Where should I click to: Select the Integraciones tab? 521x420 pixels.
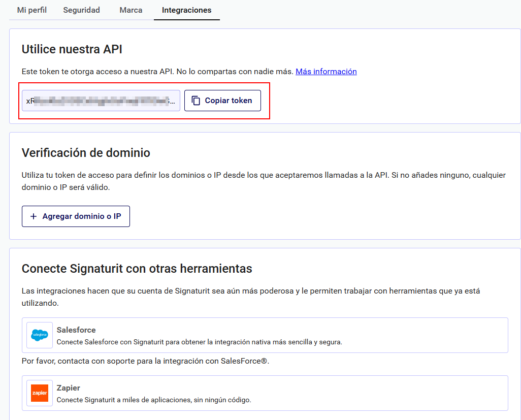[186, 10]
